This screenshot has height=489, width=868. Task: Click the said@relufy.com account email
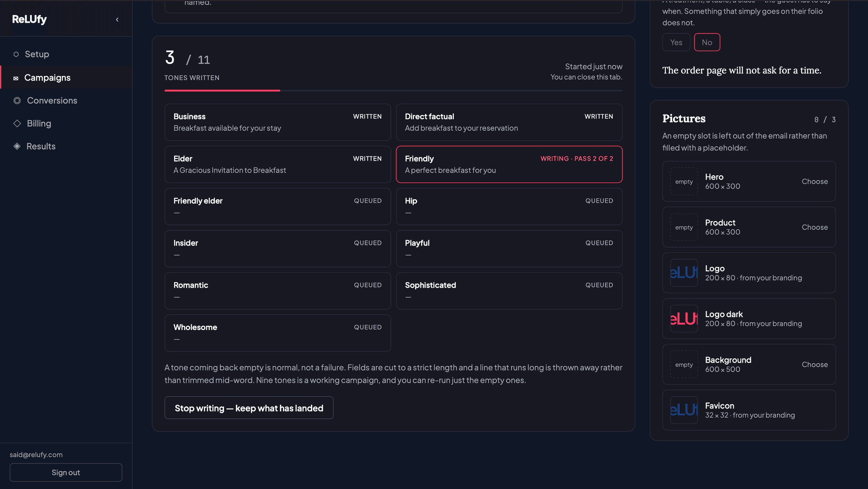point(36,455)
